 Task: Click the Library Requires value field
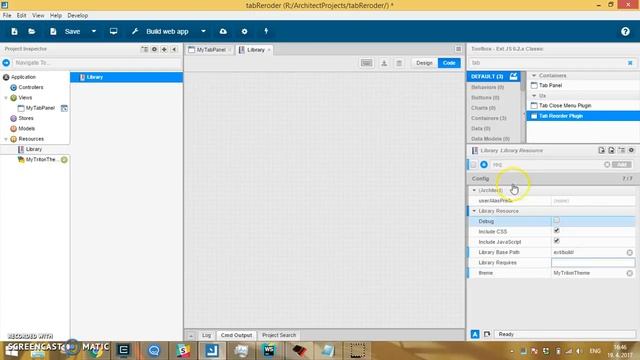click(593, 263)
